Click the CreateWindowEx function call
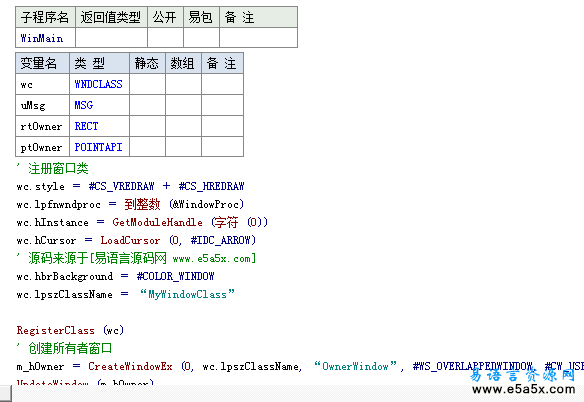Viewport: 584px width, 402px height. [x=130, y=367]
